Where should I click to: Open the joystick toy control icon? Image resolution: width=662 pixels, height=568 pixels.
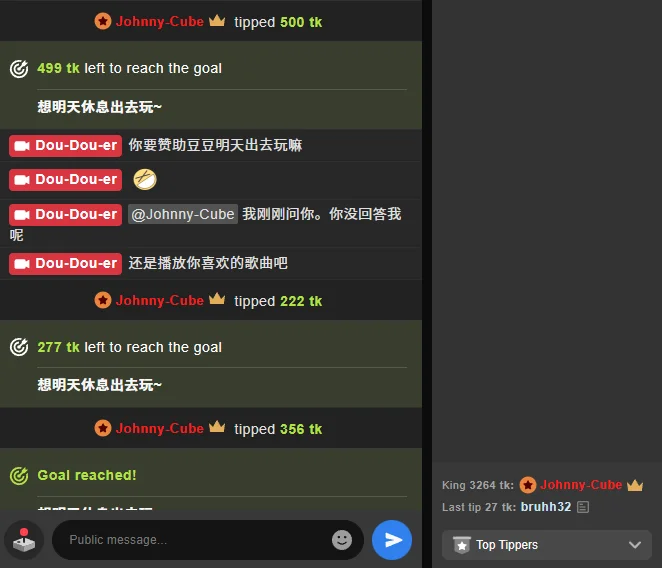pyautogui.click(x=24, y=540)
